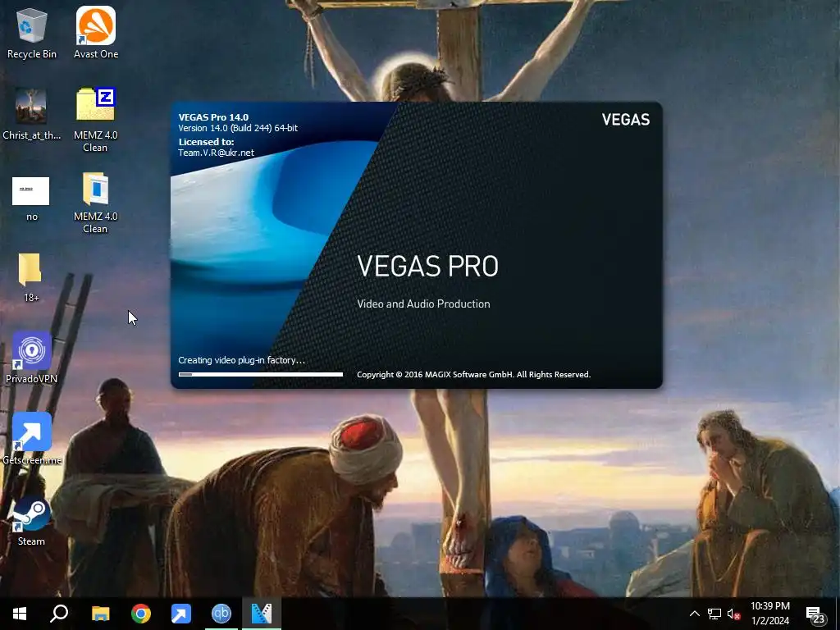This screenshot has height=630, width=840.
Task: Open the Windows Start menu
Action: pos(20,614)
